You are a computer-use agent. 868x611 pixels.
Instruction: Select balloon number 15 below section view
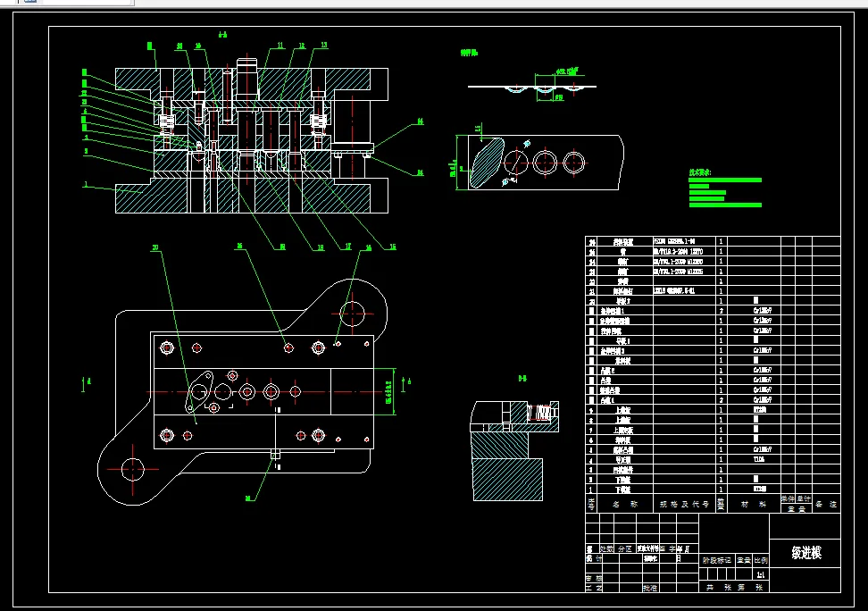coord(393,247)
